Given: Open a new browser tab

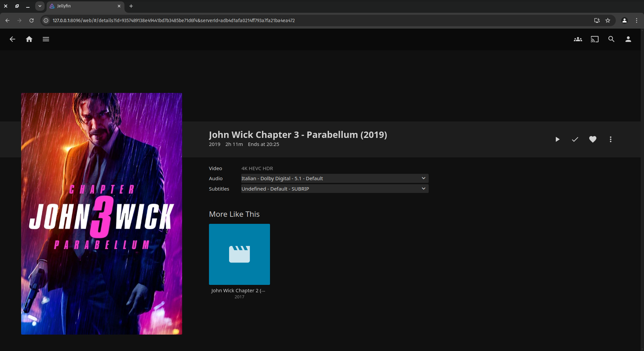Looking at the screenshot, I should [x=131, y=6].
